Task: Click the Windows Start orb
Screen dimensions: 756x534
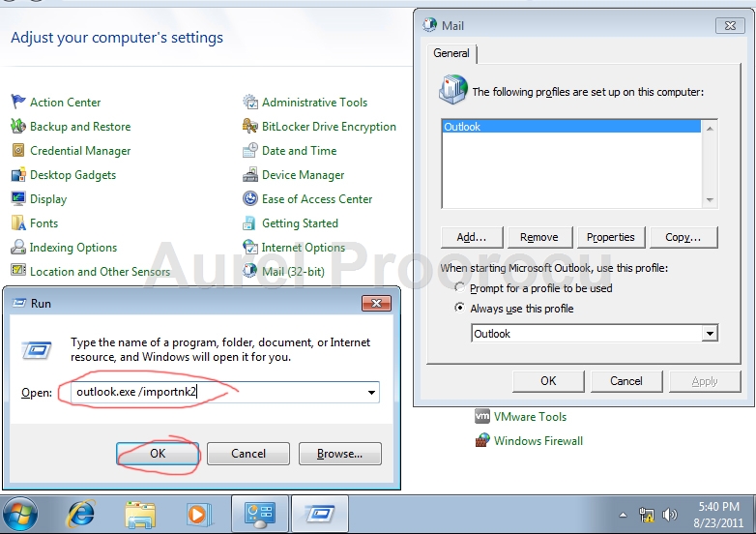Action: coord(19,515)
